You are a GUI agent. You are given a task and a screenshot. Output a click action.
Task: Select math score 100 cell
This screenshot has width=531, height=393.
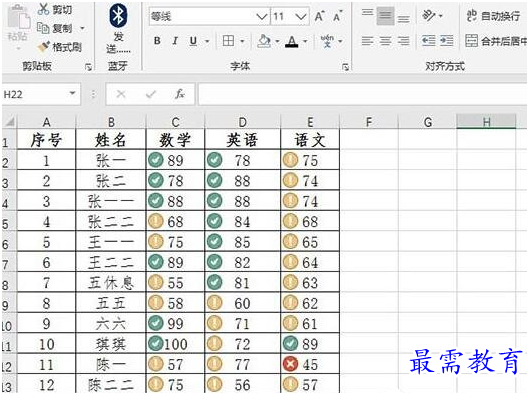point(175,344)
